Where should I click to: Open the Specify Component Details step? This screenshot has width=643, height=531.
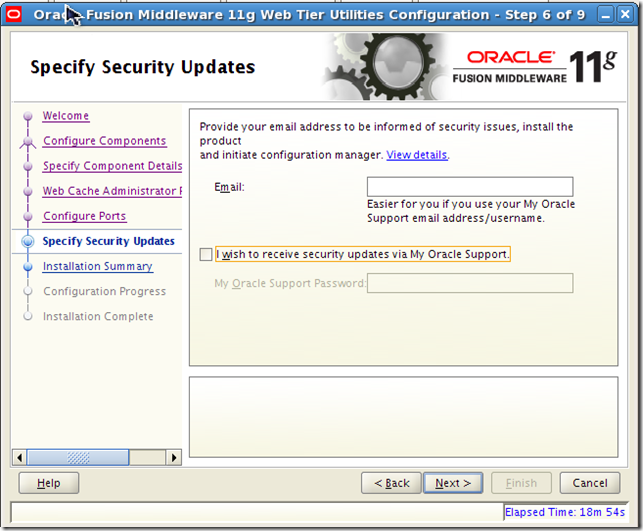[112, 166]
